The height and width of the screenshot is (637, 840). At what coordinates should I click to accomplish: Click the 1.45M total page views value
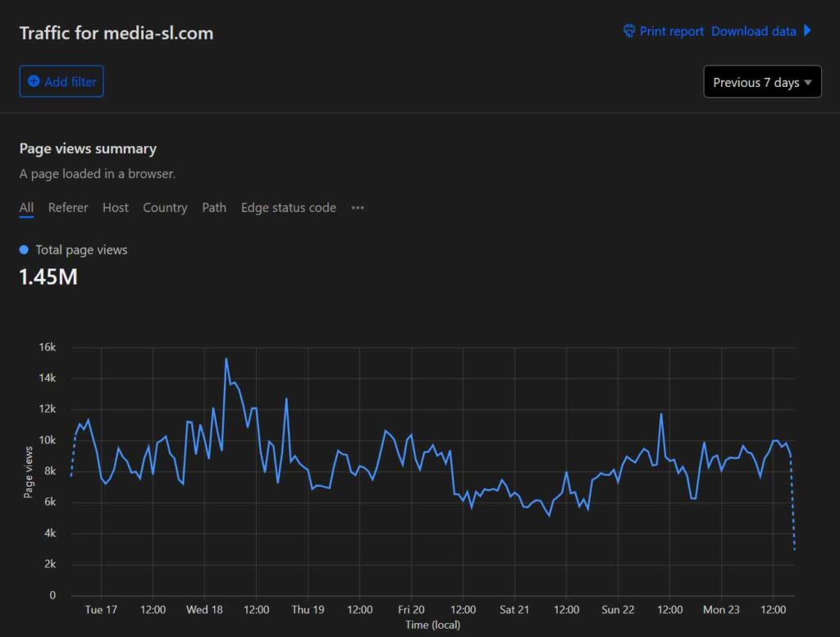[x=48, y=277]
